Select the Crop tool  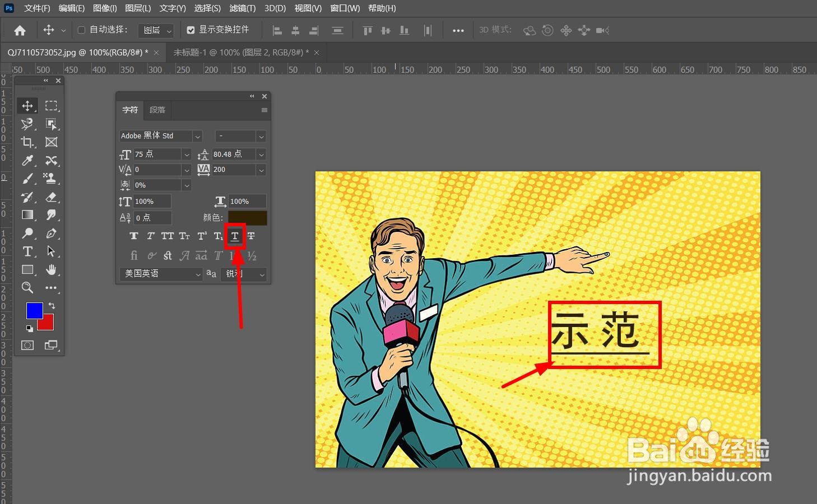tap(27, 142)
